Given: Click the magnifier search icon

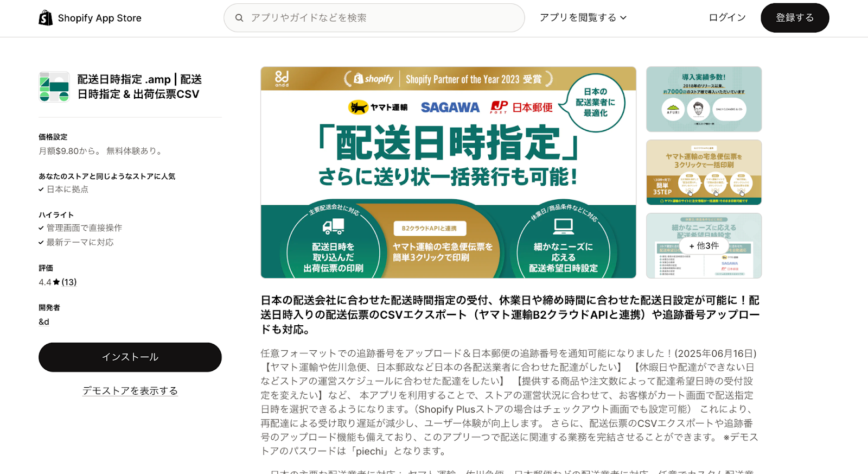Looking at the screenshot, I should pos(239,18).
